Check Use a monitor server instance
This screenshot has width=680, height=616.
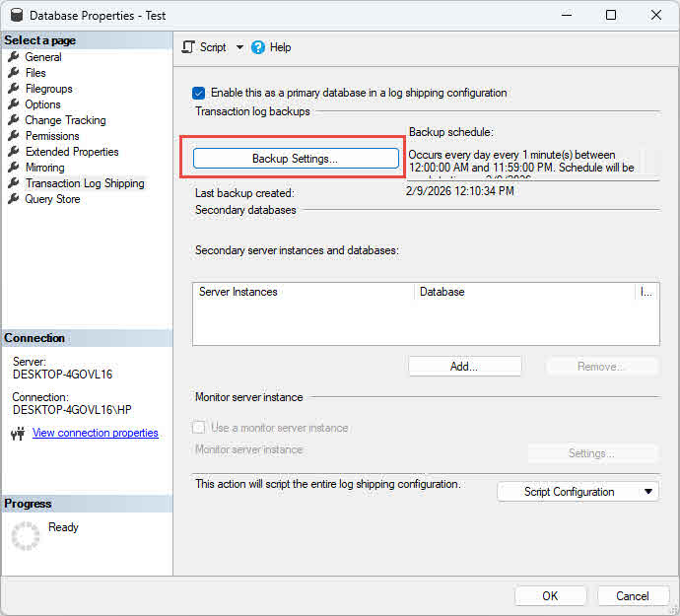point(198,428)
